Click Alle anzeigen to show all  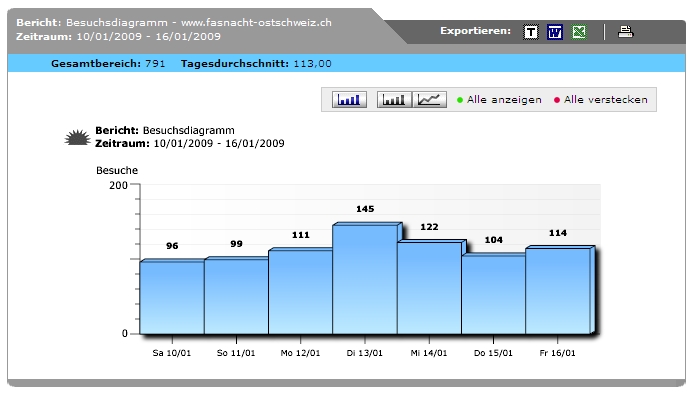504,100
